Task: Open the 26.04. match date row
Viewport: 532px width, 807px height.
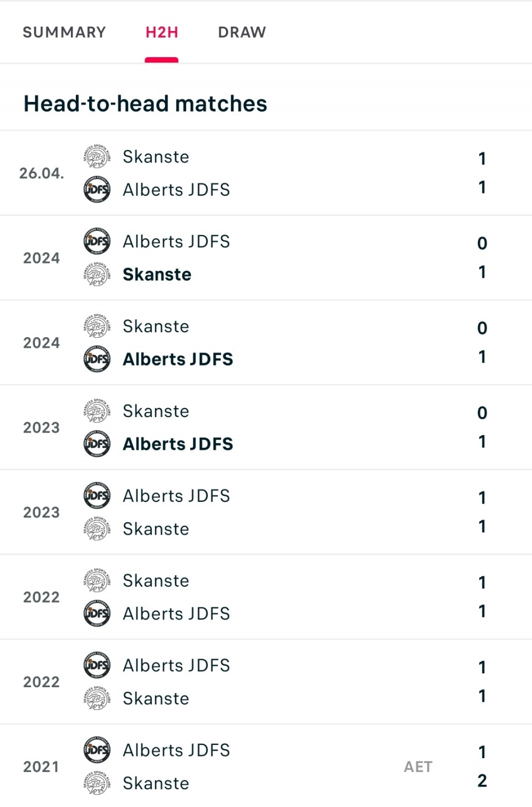Action: coord(266,173)
